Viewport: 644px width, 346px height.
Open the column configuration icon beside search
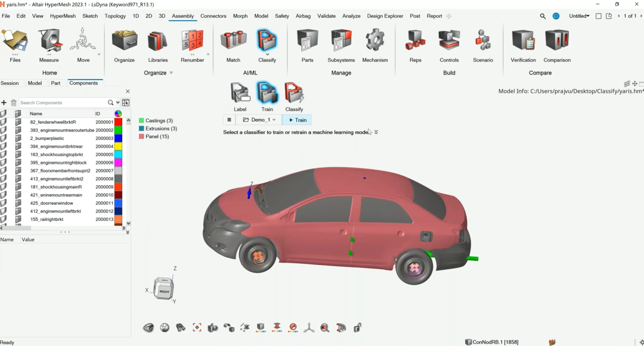pos(126,102)
